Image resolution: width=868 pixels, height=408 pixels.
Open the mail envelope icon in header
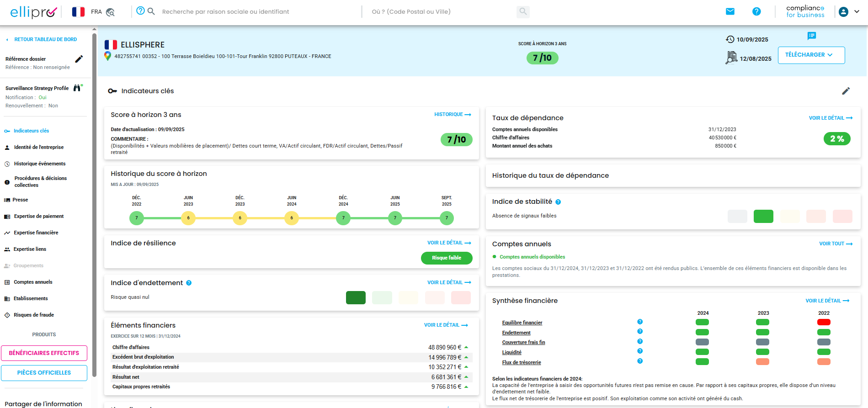(730, 11)
